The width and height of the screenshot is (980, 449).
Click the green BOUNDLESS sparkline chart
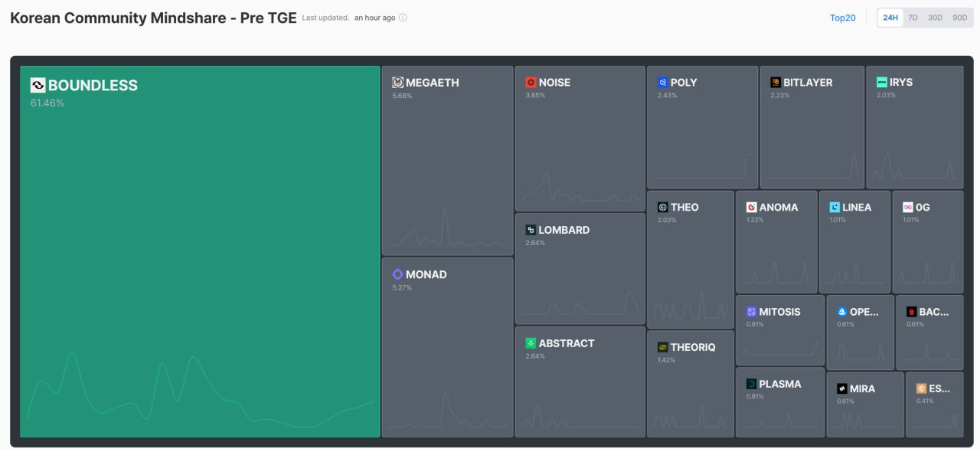pyautogui.click(x=199, y=391)
